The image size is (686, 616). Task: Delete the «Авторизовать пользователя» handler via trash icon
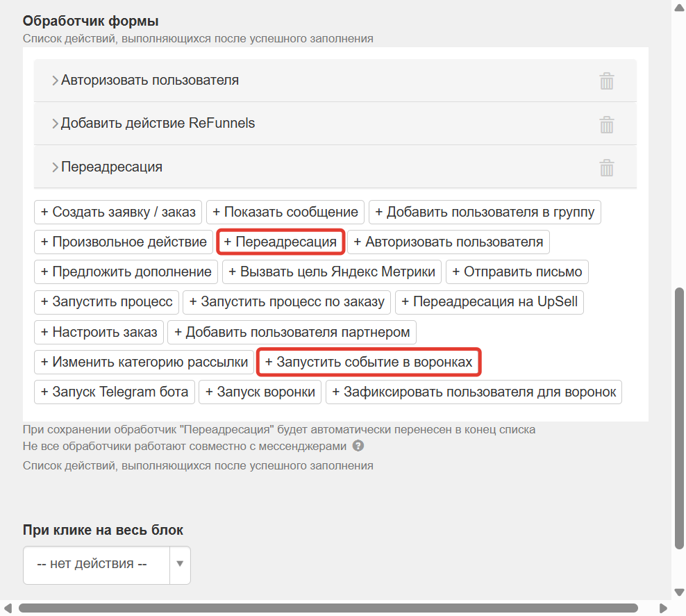tap(606, 80)
